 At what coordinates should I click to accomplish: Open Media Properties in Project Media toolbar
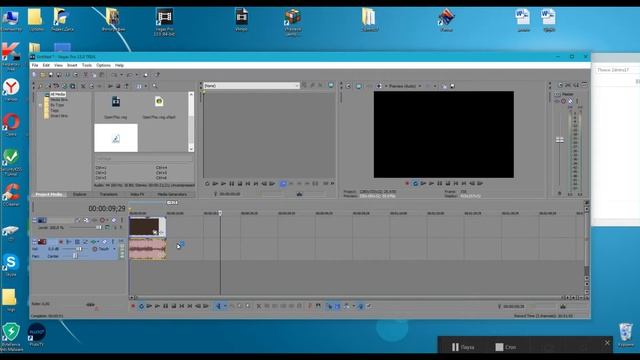click(91, 86)
